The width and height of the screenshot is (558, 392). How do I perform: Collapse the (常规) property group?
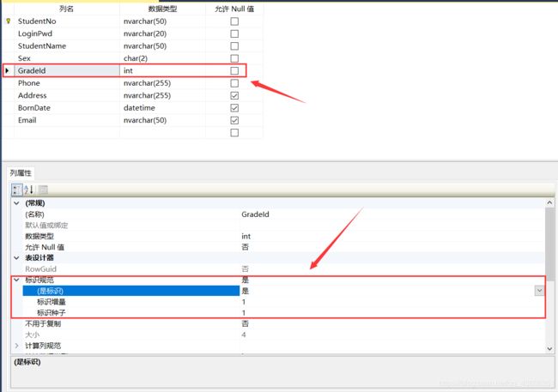click(16, 203)
